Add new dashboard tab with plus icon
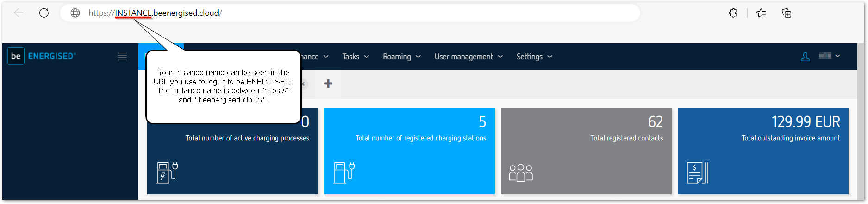 pyautogui.click(x=328, y=83)
